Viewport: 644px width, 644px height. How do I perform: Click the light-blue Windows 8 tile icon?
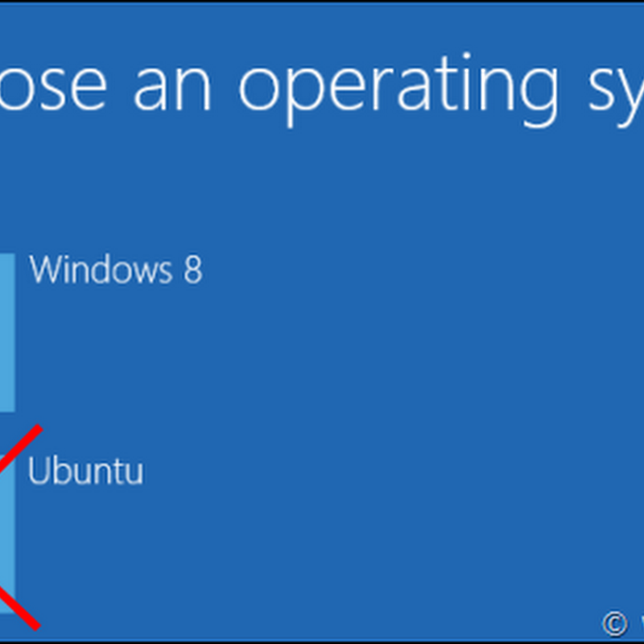tap(7, 332)
